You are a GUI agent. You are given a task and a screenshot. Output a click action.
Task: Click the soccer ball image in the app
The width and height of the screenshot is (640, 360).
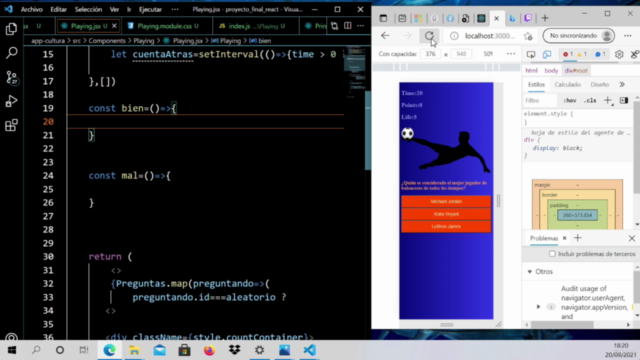coord(407,133)
